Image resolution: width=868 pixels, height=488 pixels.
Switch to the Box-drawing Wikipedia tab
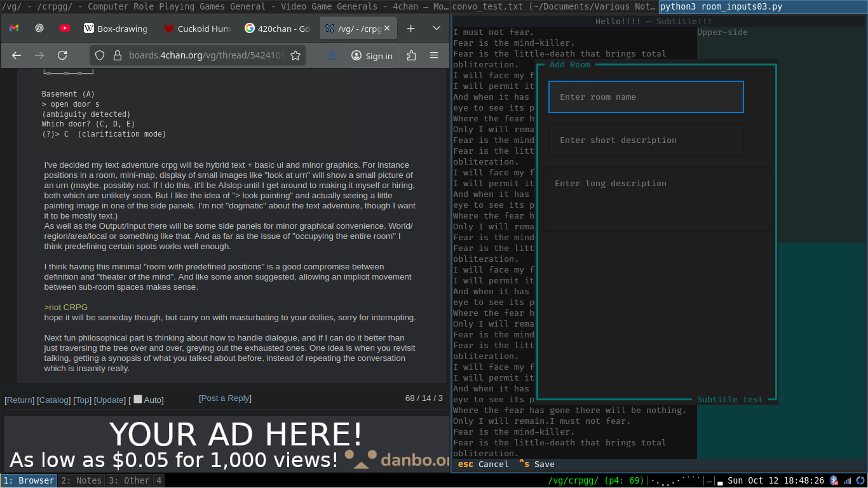click(x=116, y=28)
